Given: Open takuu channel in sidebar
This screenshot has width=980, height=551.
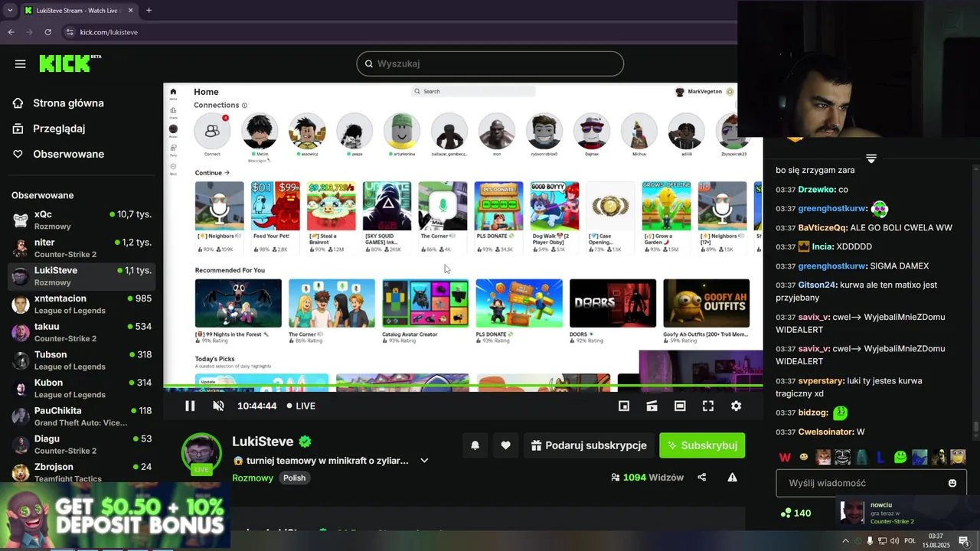Looking at the screenshot, I should (82, 332).
